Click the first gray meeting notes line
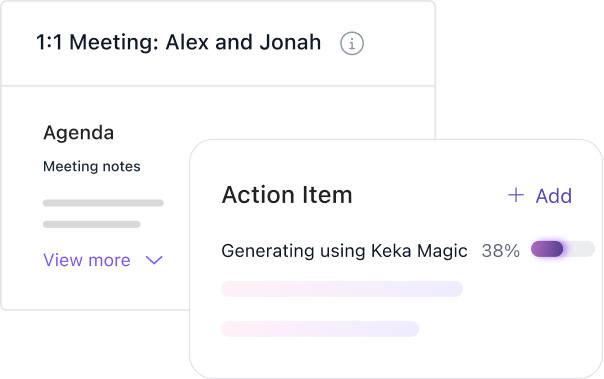This screenshot has height=379, width=604. tap(103, 203)
